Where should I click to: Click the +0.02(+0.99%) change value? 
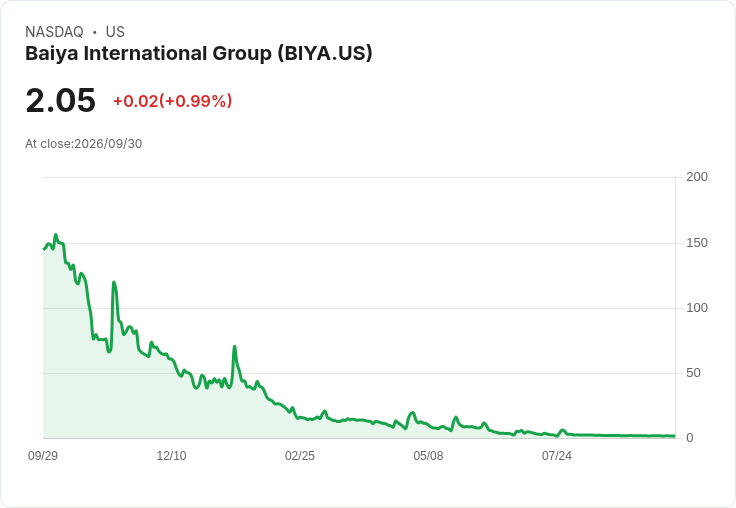173,101
